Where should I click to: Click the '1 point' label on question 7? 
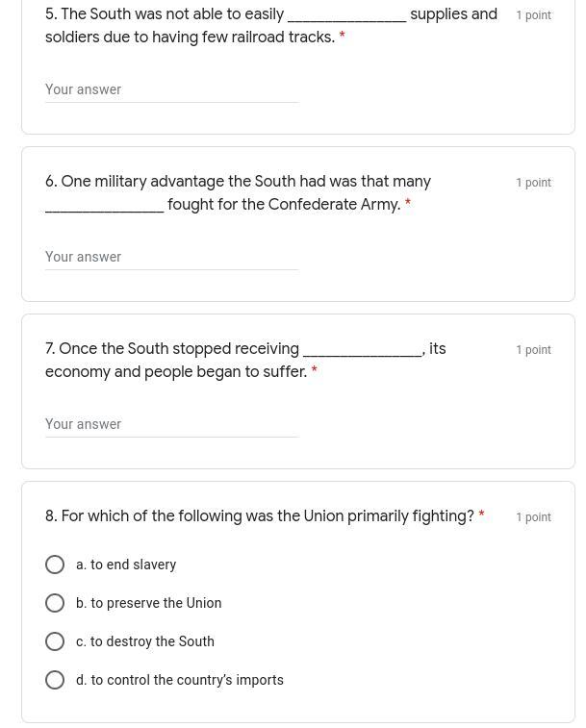pyautogui.click(x=533, y=350)
